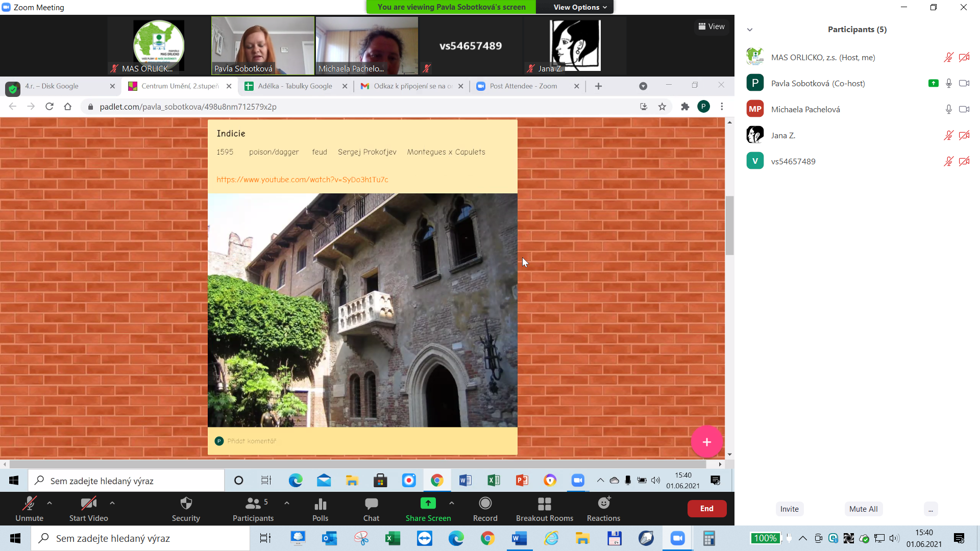The height and width of the screenshot is (551, 980).
Task: Expand the View Options dropdown
Action: pos(580,7)
